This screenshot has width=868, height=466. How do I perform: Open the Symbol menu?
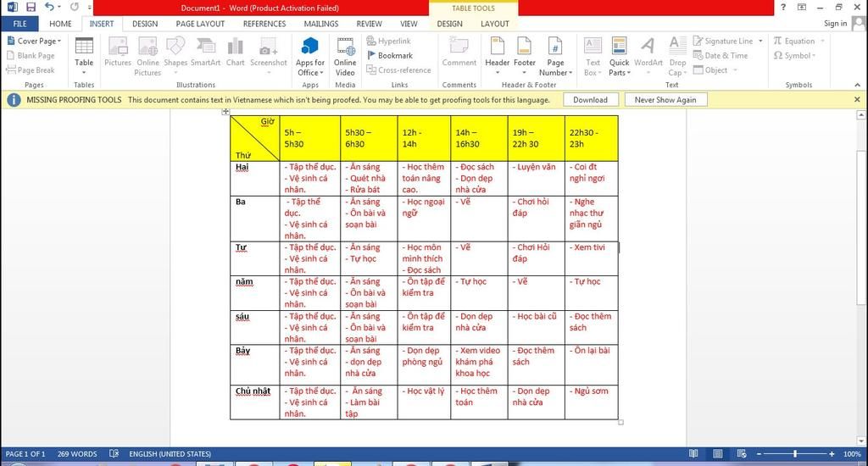click(x=794, y=55)
